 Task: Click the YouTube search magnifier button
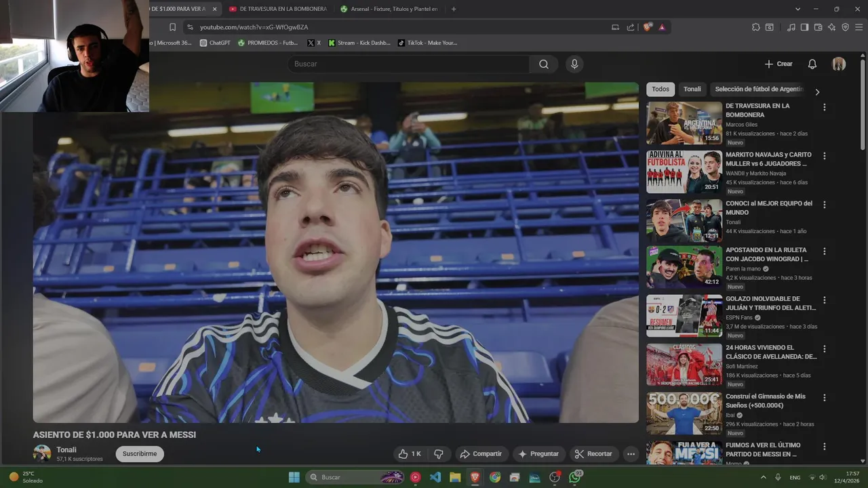(x=544, y=64)
